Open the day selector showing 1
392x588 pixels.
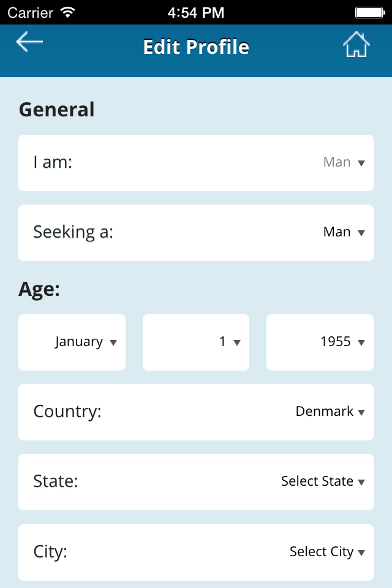pos(196,342)
